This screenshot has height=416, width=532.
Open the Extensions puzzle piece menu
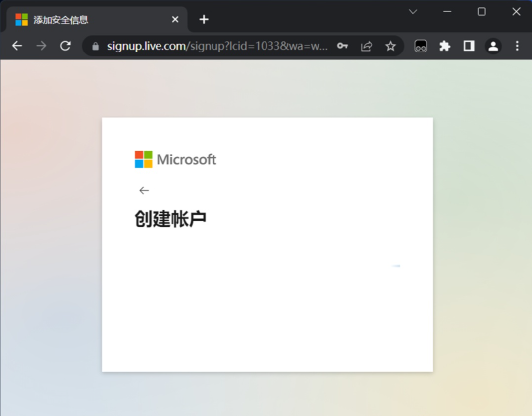(x=445, y=46)
